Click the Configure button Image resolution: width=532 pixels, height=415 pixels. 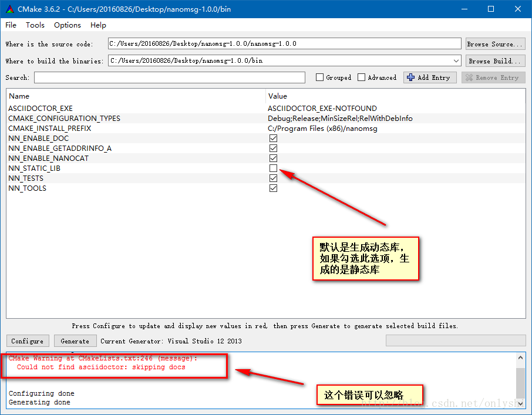pyautogui.click(x=28, y=341)
